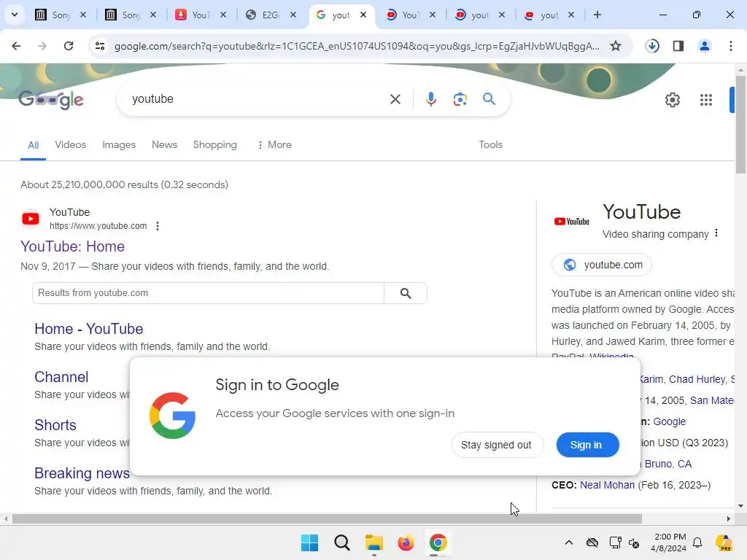
Task: Open Windows taskbar search
Action: pyautogui.click(x=341, y=542)
